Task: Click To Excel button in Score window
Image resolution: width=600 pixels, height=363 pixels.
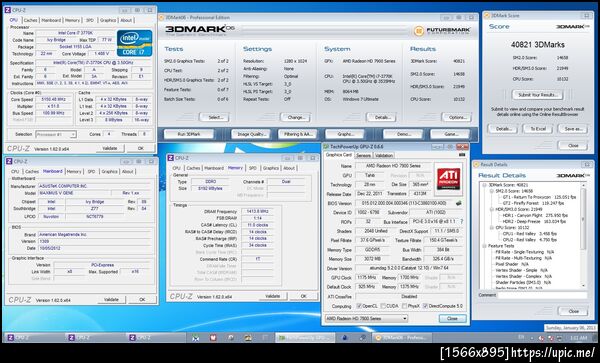Action: click(538, 129)
